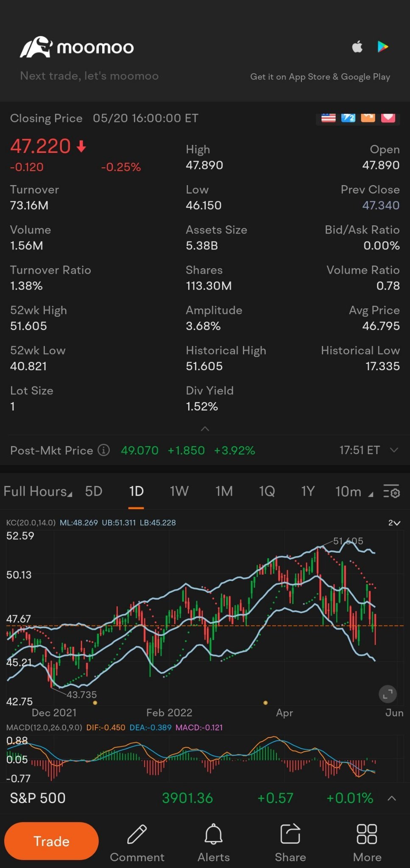Open Comment pencil icon
The image size is (410, 868).
point(137,834)
